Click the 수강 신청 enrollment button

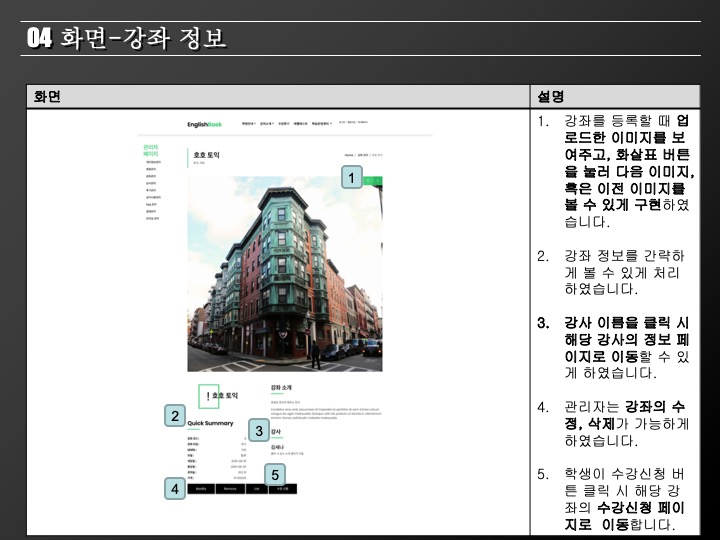pos(283,489)
